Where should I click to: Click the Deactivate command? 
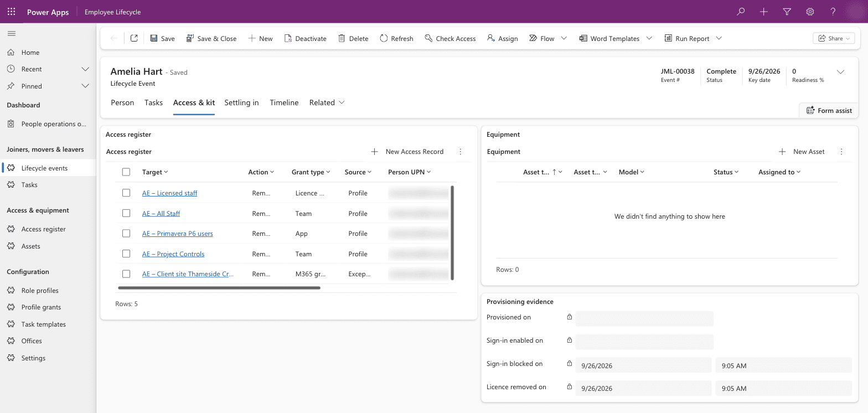coord(305,38)
